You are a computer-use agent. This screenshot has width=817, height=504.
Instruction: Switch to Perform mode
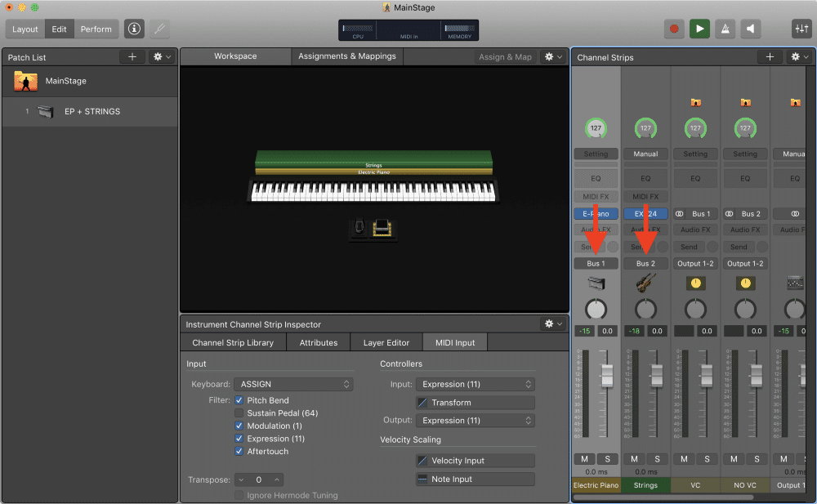(x=96, y=29)
